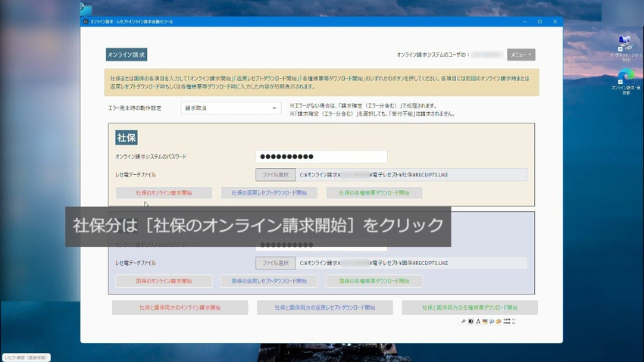Image resolution: width=644 pixels, height=362 pixels.
Task: Open the メニュー dropdown menu
Action: 521,55
